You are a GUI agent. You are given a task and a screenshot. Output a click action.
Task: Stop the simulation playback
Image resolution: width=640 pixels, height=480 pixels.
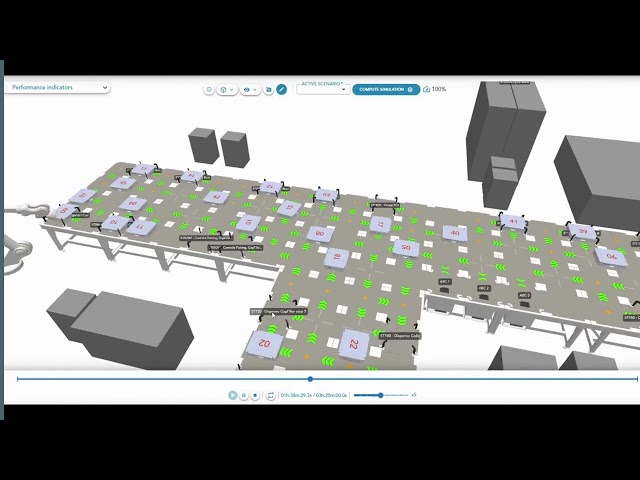tap(255, 395)
